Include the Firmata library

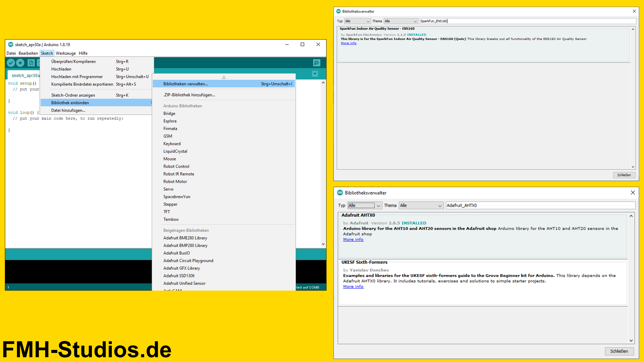(x=224, y=128)
